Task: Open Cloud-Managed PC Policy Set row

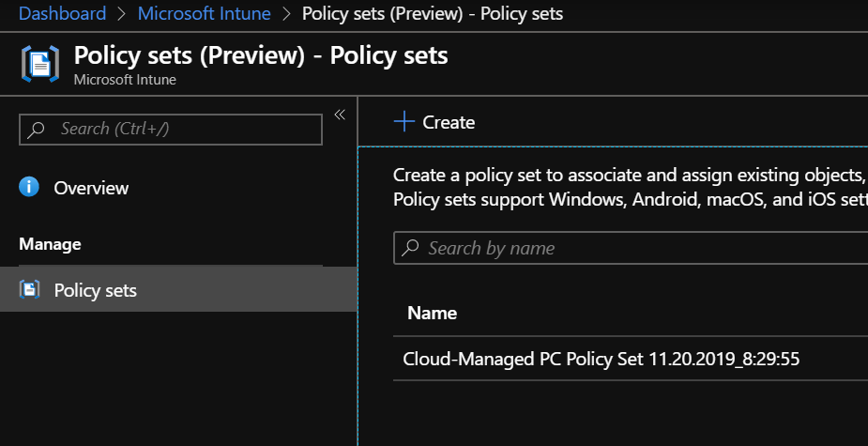Action: click(601, 359)
